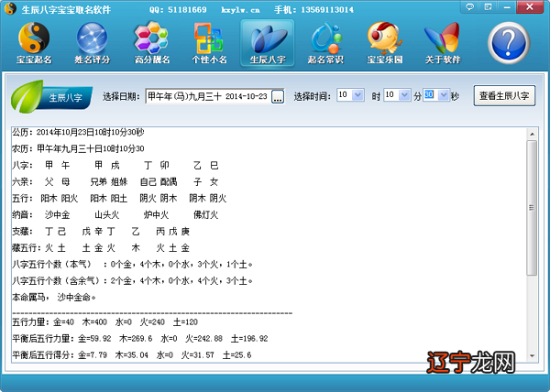Click the blue question mark help icon
The image size is (550, 392).
pos(510,42)
